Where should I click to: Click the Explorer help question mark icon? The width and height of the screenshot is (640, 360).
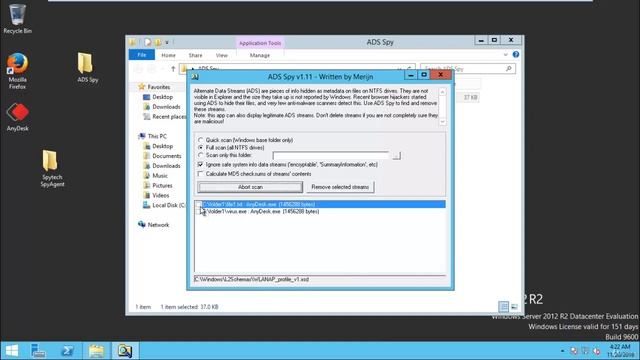pos(516,54)
